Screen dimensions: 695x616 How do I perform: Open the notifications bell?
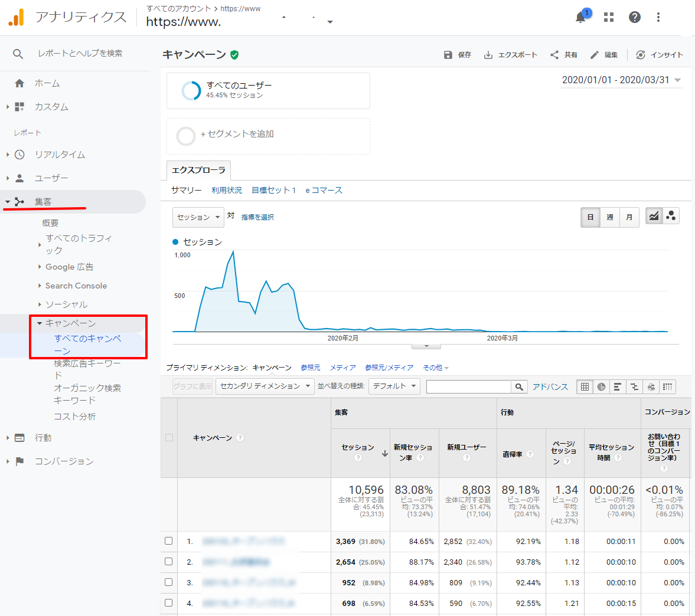pos(580,17)
